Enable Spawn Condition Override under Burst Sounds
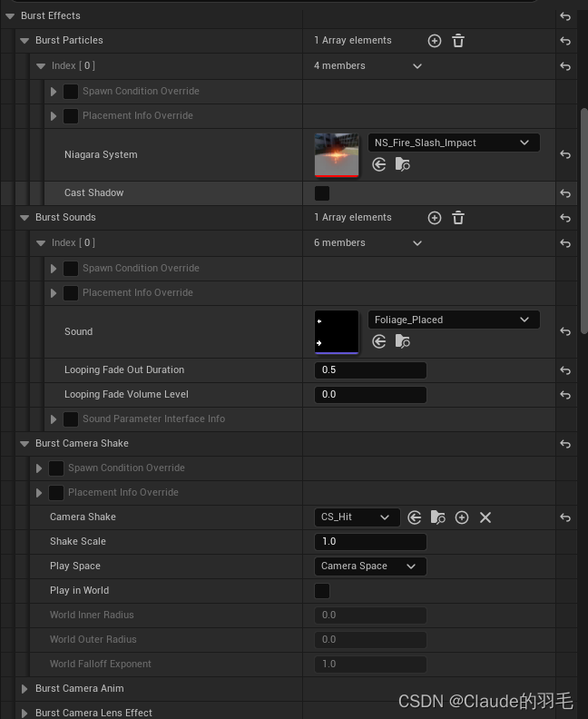This screenshot has width=588, height=719. (70, 268)
